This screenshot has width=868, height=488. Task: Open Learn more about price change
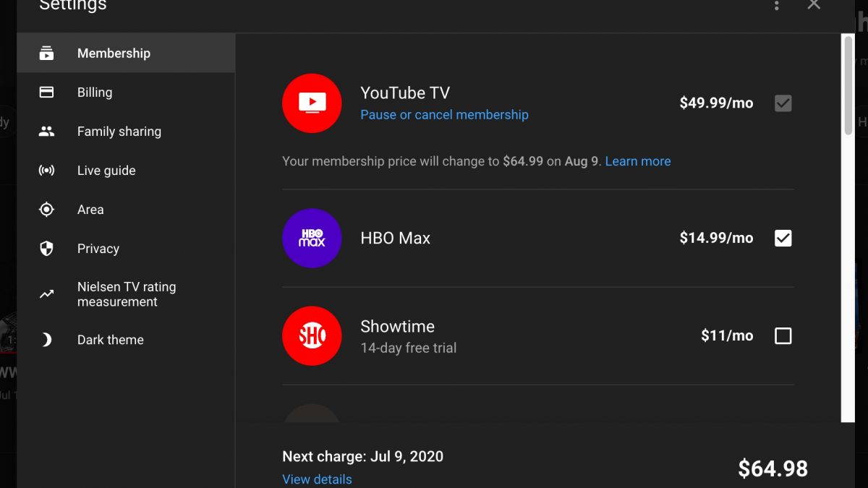coord(637,161)
